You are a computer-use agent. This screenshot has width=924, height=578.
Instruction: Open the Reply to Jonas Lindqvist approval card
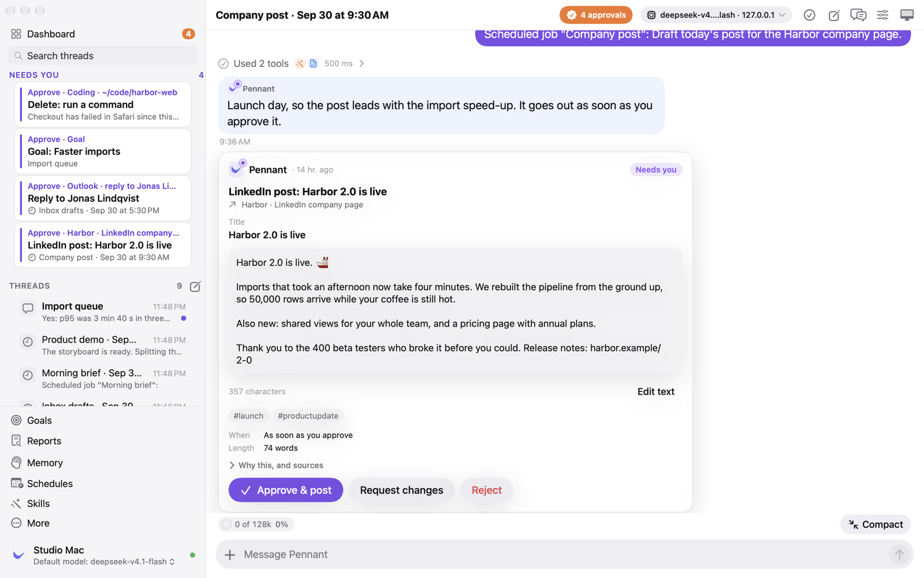[x=103, y=198]
